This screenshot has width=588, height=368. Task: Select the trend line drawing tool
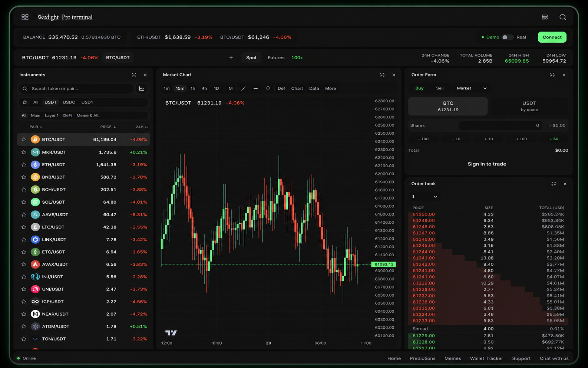243,88
